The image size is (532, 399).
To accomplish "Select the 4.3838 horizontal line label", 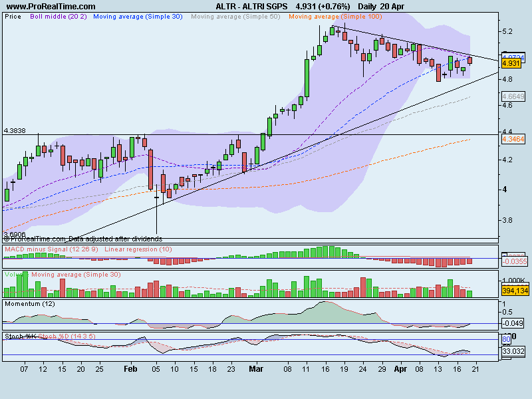I will (15, 130).
